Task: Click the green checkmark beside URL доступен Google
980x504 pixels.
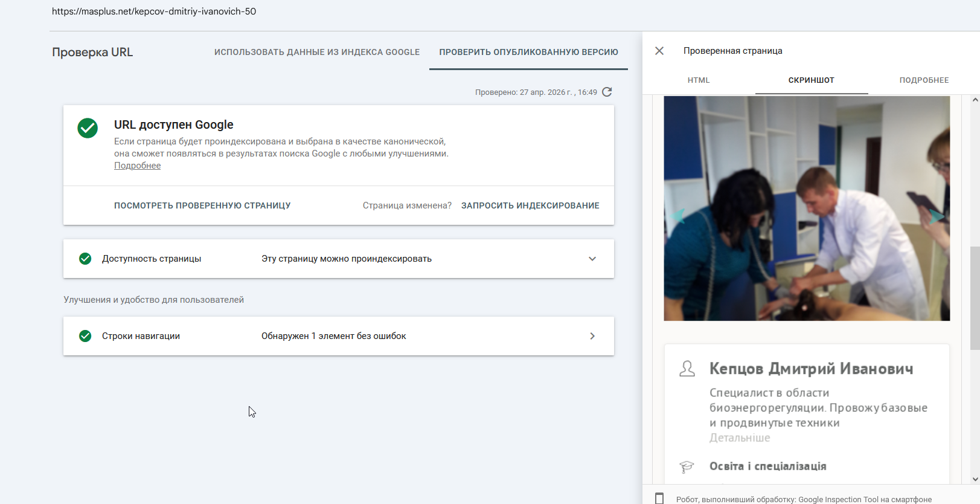Action: 88,128
